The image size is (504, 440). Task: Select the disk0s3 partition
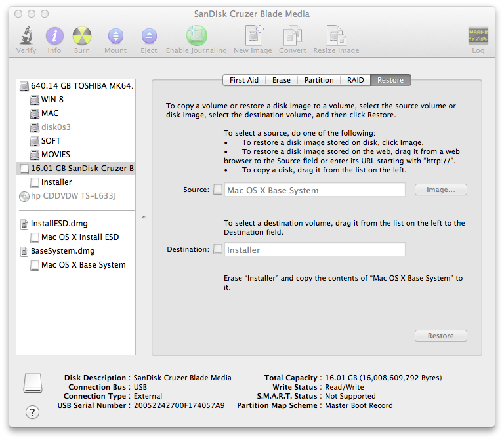76,127
